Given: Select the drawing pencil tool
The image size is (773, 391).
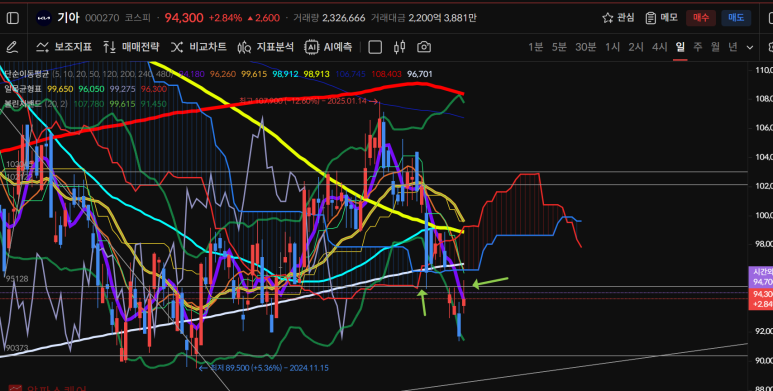Looking at the screenshot, I should pos(12,47).
